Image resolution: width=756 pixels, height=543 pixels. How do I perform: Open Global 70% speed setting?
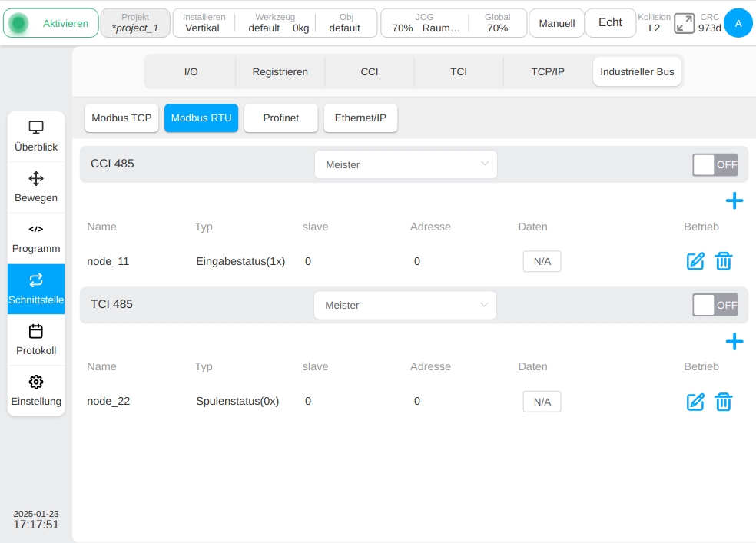pos(498,22)
